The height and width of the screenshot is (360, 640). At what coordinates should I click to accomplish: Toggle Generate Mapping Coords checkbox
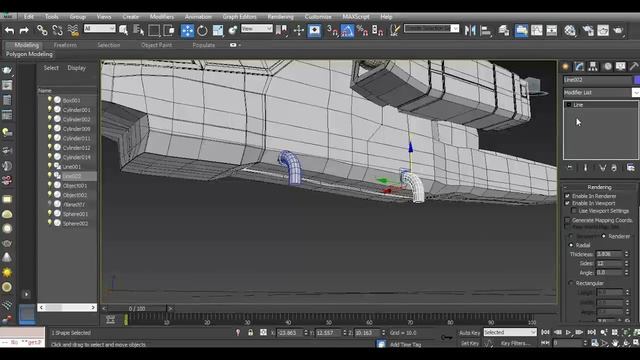tap(567, 220)
